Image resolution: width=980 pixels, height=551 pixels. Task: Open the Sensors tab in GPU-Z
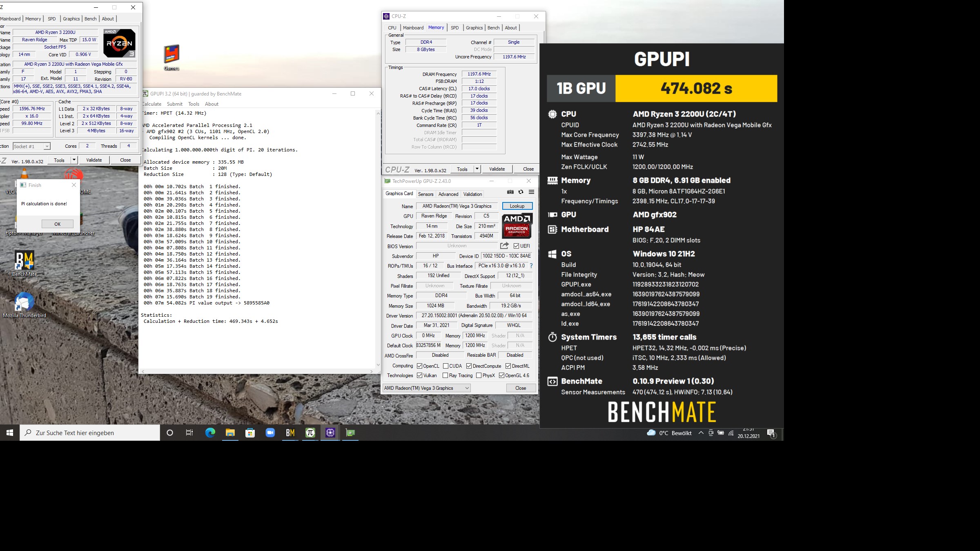point(425,194)
